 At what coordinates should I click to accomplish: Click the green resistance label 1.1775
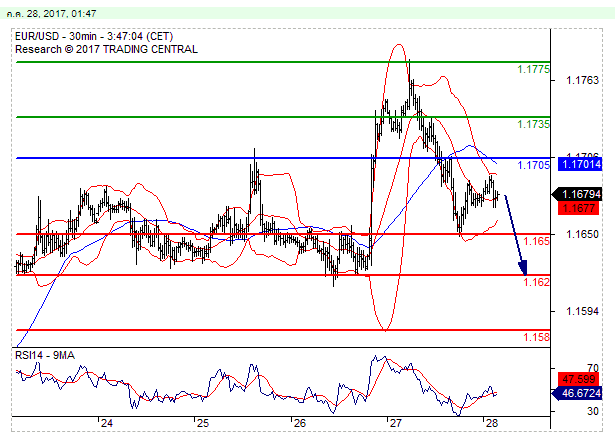(x=533, y=69)
